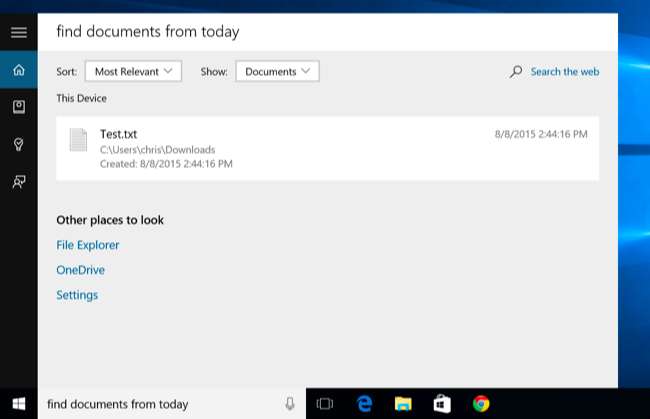Click the lightbulb Reminders icon
The image size is (650, 419).
pos(18,144)
